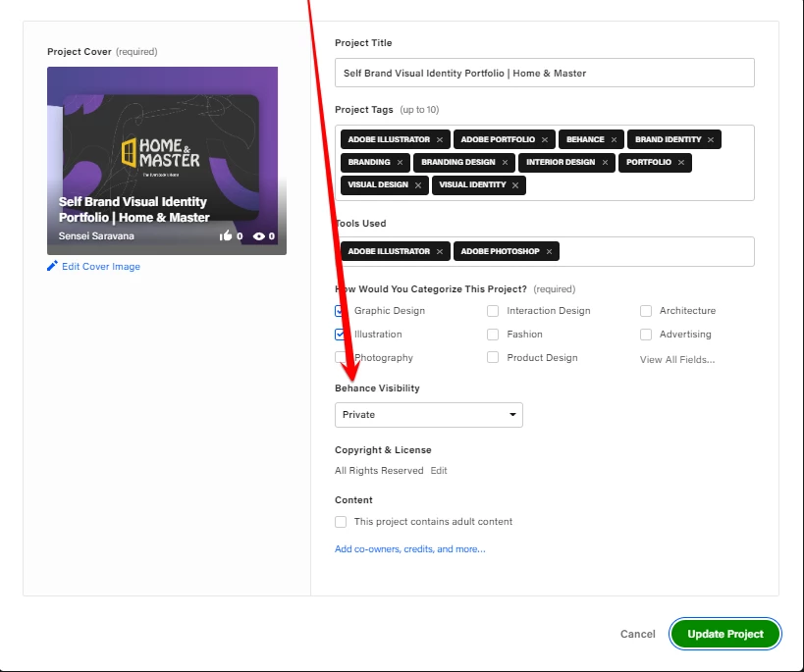The width and height of the screenshot is (804, 672).
Task: Remove the VISUAL IDENTITY tag
Action: (515, 185)
